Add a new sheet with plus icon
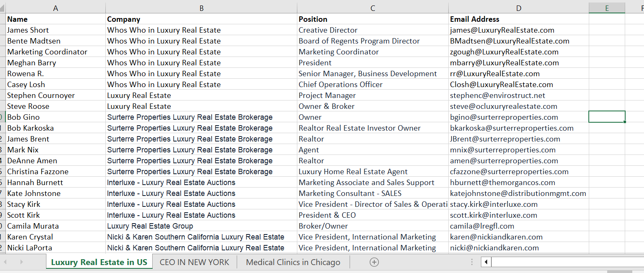 coord(374,262)
